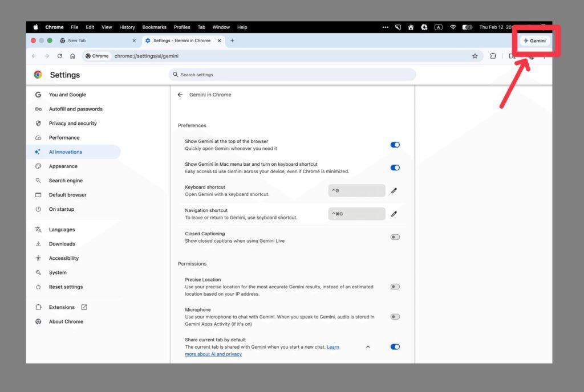Open Privacy and security settings
The image size is (584, 392).
click(x=74, y=123)
